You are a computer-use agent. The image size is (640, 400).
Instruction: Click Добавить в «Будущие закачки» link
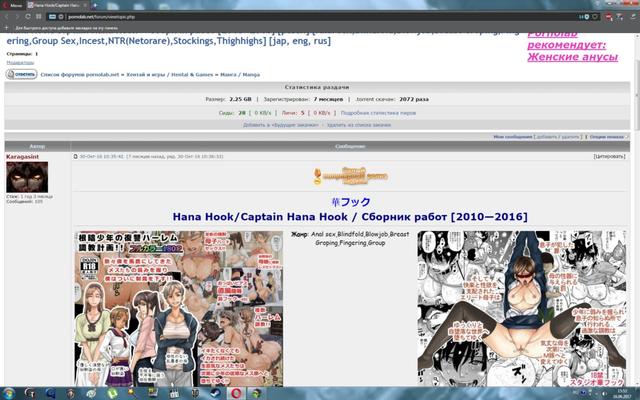(x=281, y=125)
